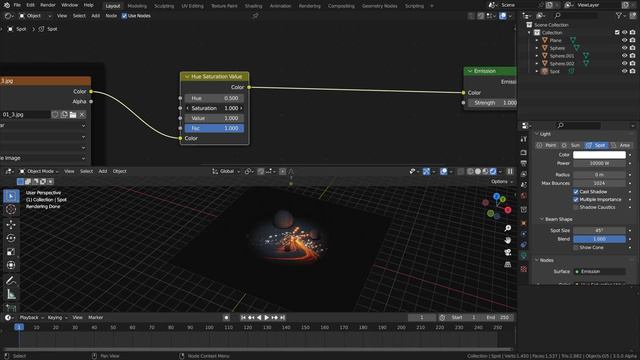The image size is (640, 360).
Task: Open the Texture properties tab icon
Action: click(x=524, y=269)
